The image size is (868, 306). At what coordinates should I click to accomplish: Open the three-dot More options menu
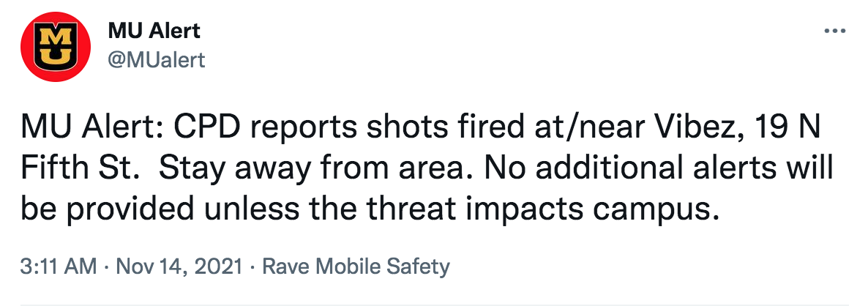(x=835, y=31)
